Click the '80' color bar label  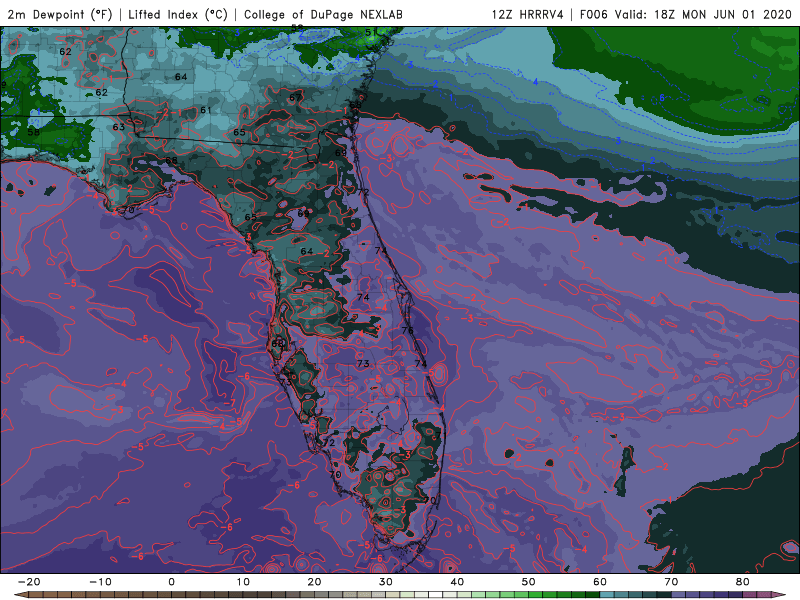pos(743,582)
